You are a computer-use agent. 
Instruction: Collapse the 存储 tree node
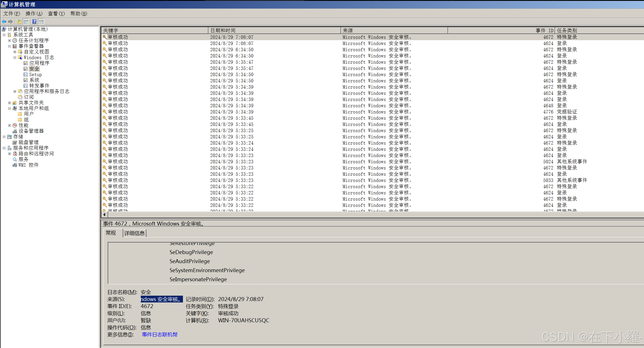4,137
